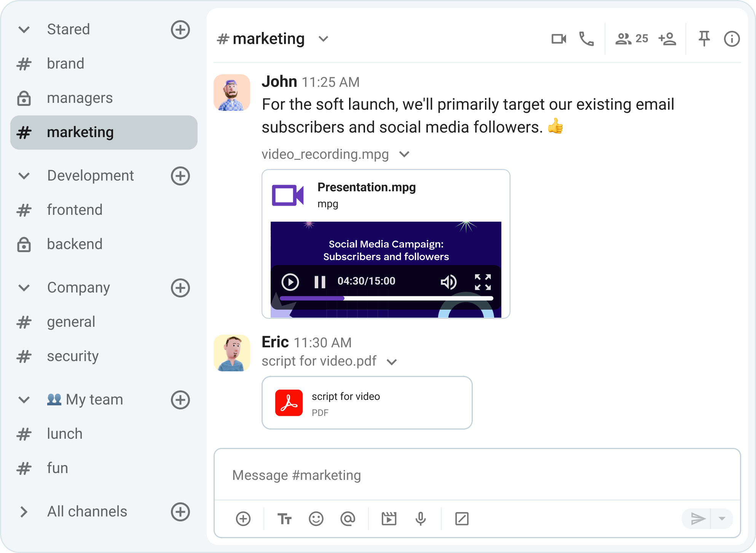Add people to the marketing channel
756x553 pixels.
[667, 38]
